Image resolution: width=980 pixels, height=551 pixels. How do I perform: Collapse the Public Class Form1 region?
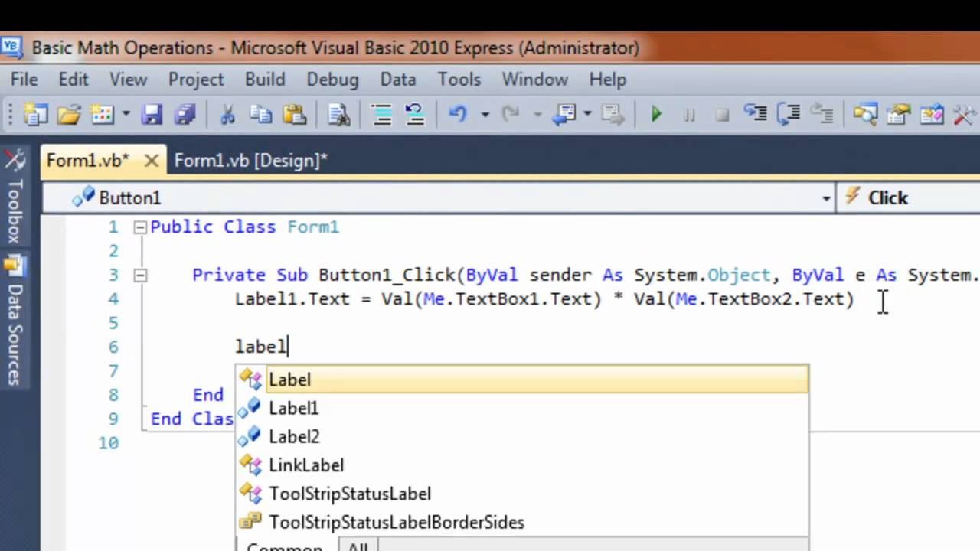(139, 227)
